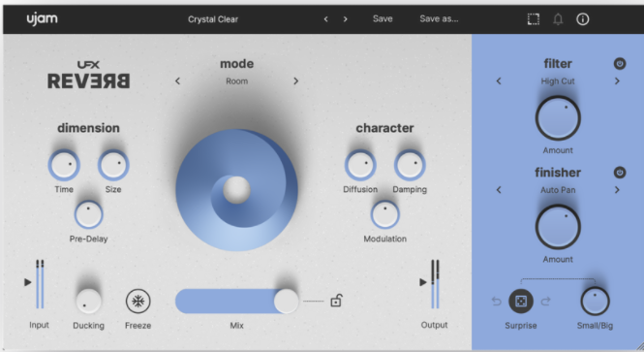Image resolution: width=644 pixels, height=352 pixels.
Task: Click the Save as... button
Action: pyautogui.click(x=439, y=19)
